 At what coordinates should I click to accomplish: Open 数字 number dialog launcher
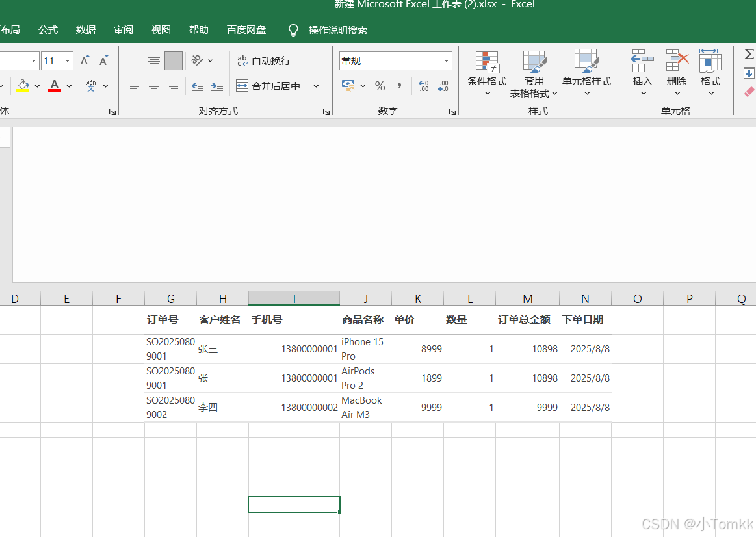(x=452, y=112)
